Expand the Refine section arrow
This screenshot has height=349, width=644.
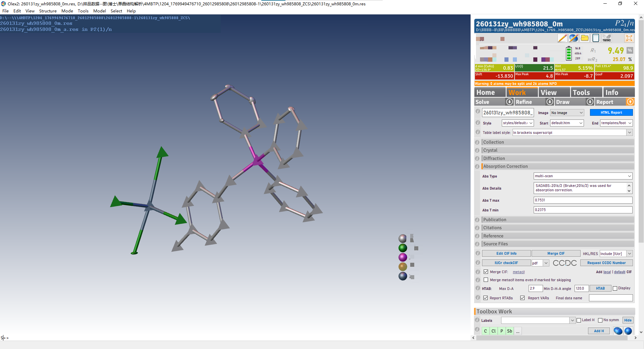[550, 102]
